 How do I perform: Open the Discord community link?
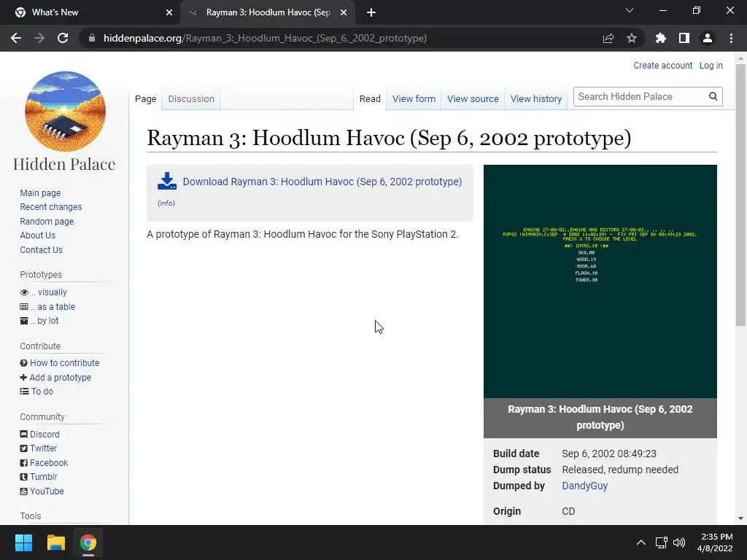[x=44, y=435]
